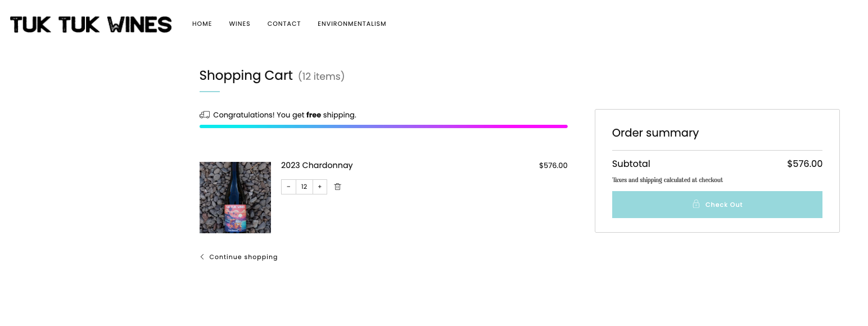Click the 12 items count label
Image resolution: width=868 pixels, height=326 pixels.
(321, 76)
